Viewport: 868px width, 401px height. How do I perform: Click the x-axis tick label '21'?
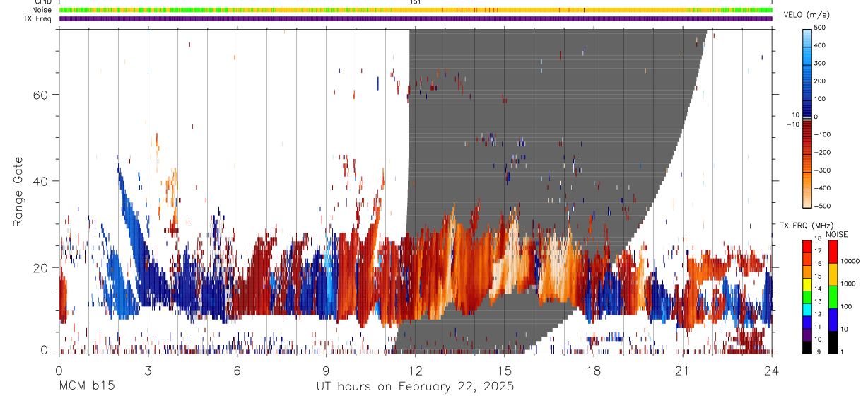[x=682, y=371]
